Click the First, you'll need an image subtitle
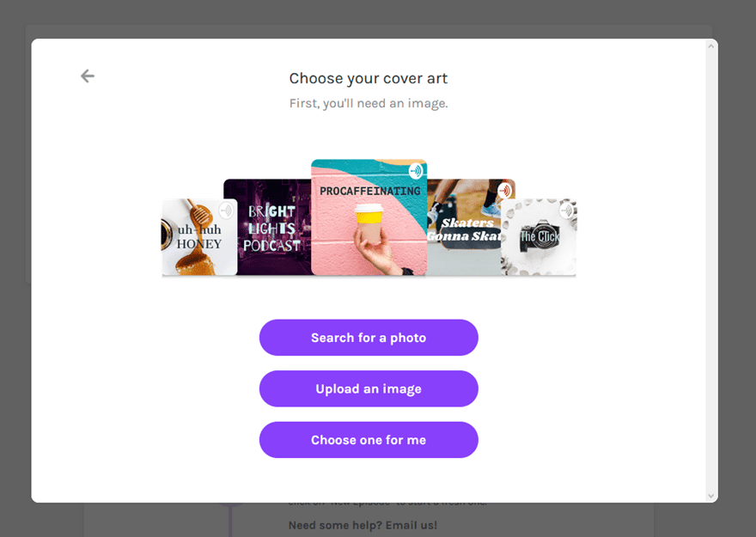756x537 pixels. click(369, 104)
